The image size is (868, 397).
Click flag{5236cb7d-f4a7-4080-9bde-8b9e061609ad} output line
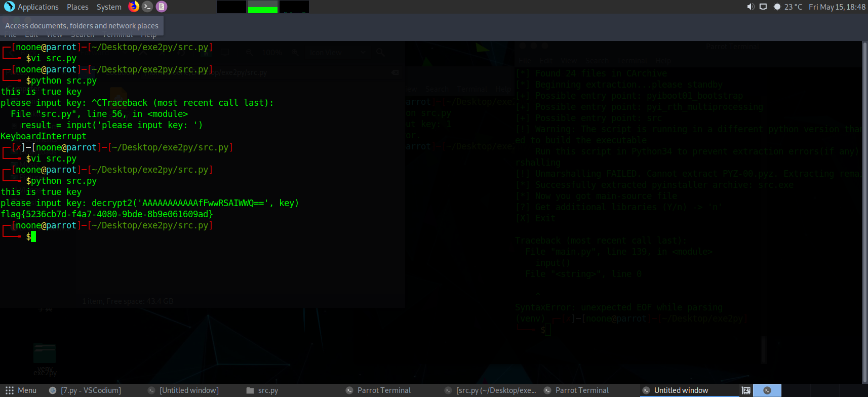tap(107, 214)
